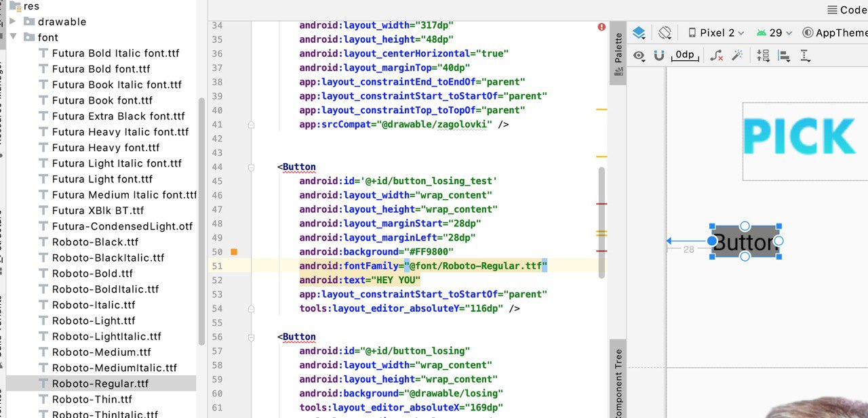Image resolution: width=868 pixels, height=418 pixels.
Task: Select Futura Extra Black font.ttf
Action: pyautogui.click(x=118, y=116)
